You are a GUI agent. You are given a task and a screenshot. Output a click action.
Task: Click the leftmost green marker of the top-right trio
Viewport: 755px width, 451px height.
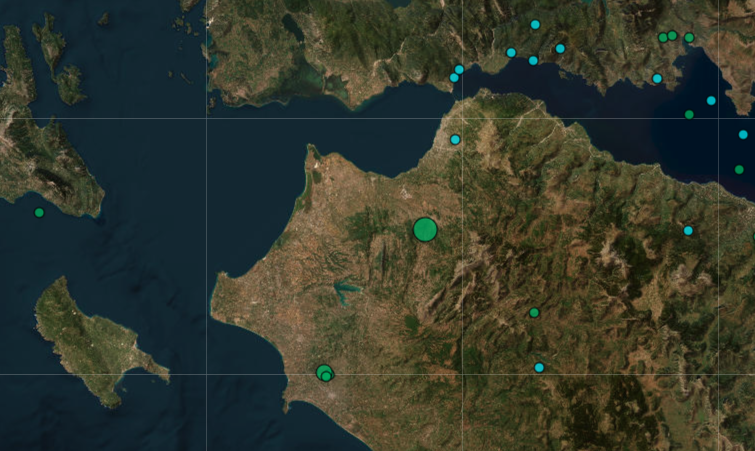(x=663, y=38)
